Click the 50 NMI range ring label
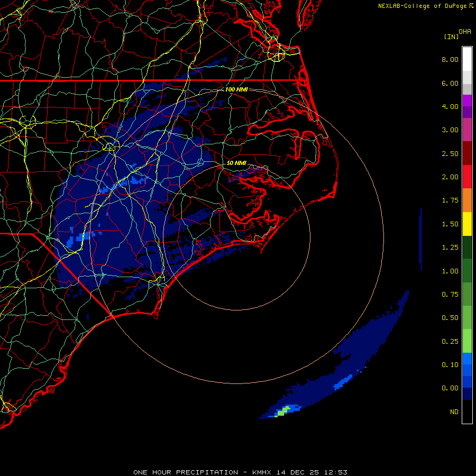 pyautogui.click(x=236, y=163)
